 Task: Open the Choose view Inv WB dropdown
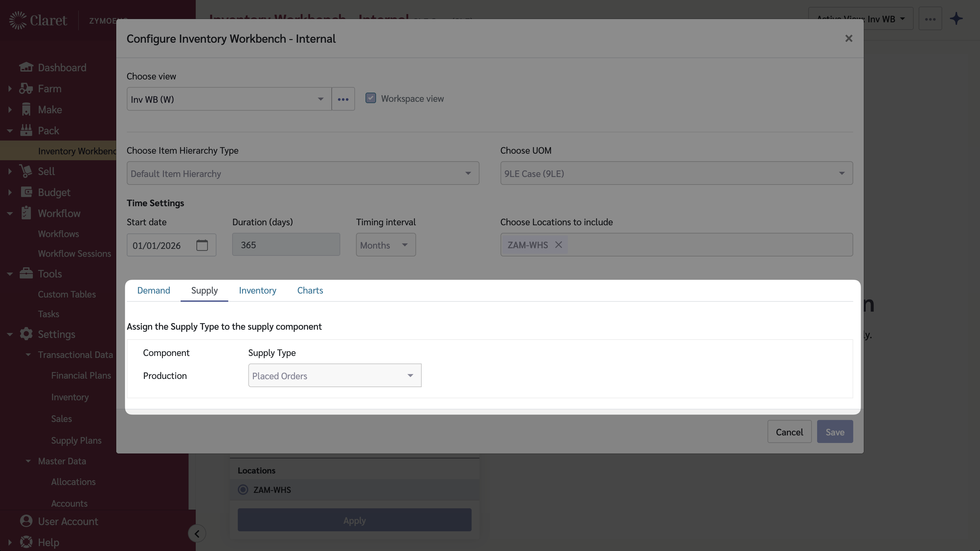point(229,99)
